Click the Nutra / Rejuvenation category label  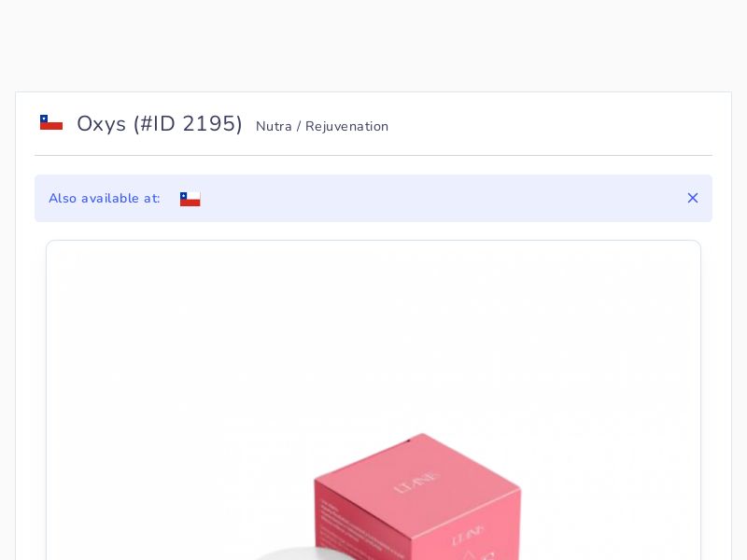point(322,126)
